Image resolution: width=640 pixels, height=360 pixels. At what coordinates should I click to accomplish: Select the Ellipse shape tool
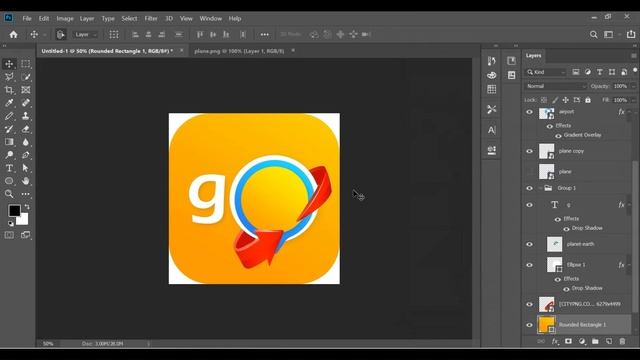[9, 181]
